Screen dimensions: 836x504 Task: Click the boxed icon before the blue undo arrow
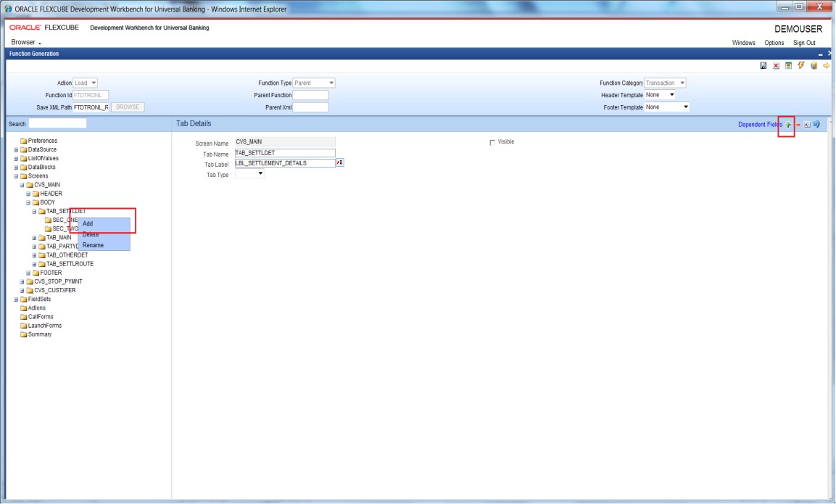[x=807, y=125]
